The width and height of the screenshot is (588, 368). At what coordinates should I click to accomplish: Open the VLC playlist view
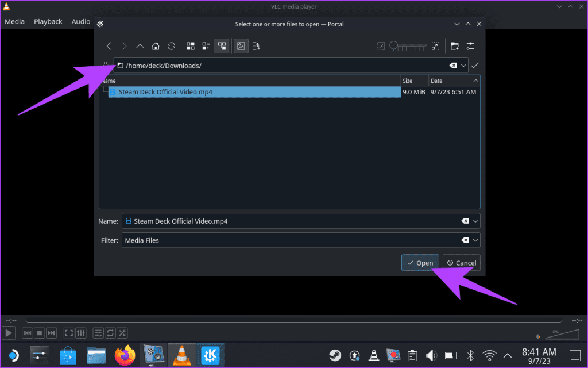(x=98, y=332)
